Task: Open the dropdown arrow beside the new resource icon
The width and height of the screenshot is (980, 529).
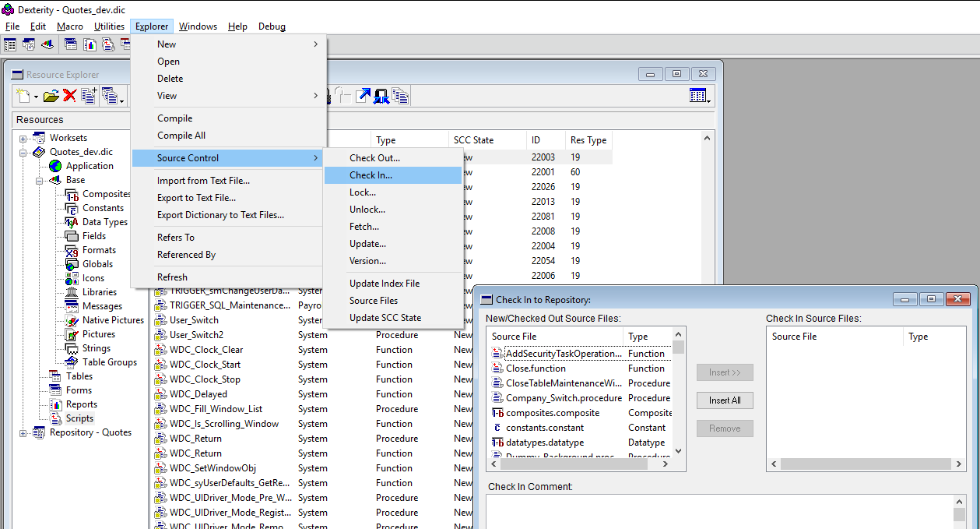Action: 34,97
